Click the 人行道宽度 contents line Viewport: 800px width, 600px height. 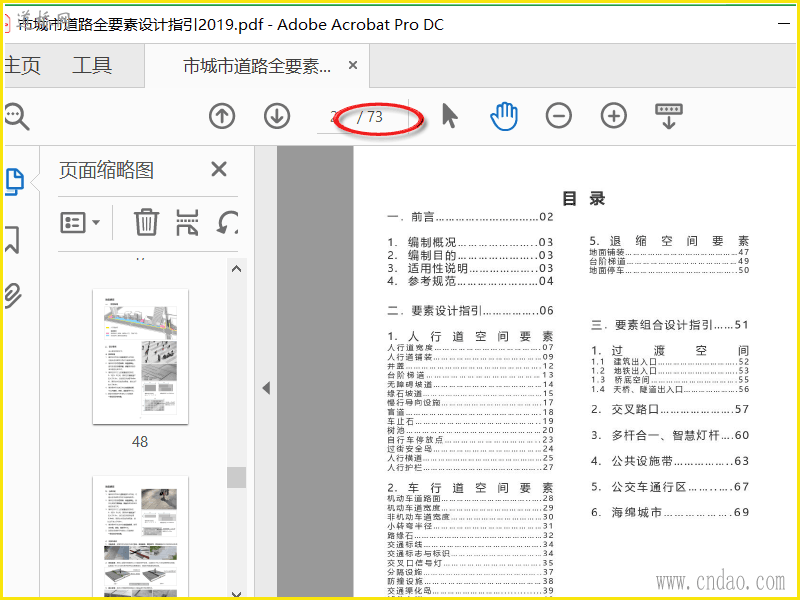tap(470, 348)
